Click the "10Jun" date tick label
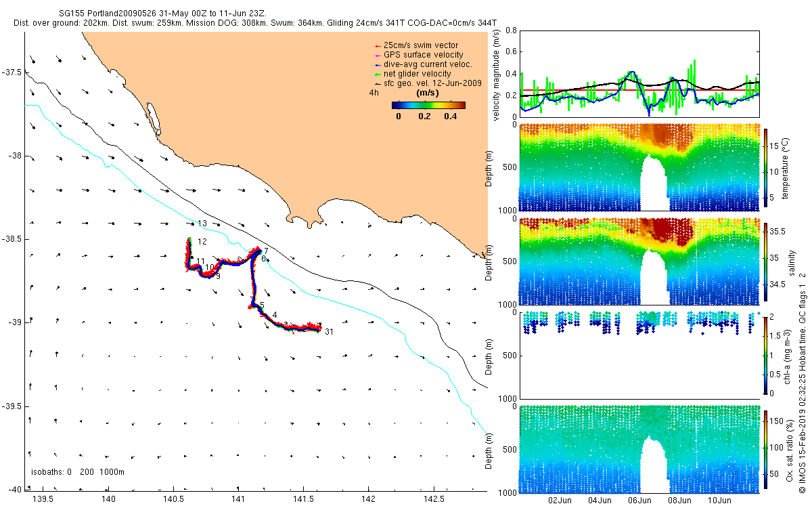Viewport: 812px width, 508px height. (719, 501)
